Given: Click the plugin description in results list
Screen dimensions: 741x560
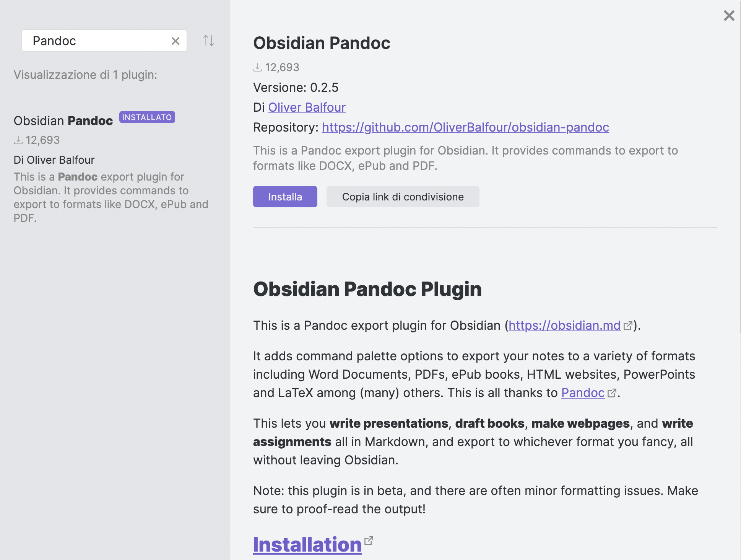Looking at the screenshot, I should tap(111, 197).
